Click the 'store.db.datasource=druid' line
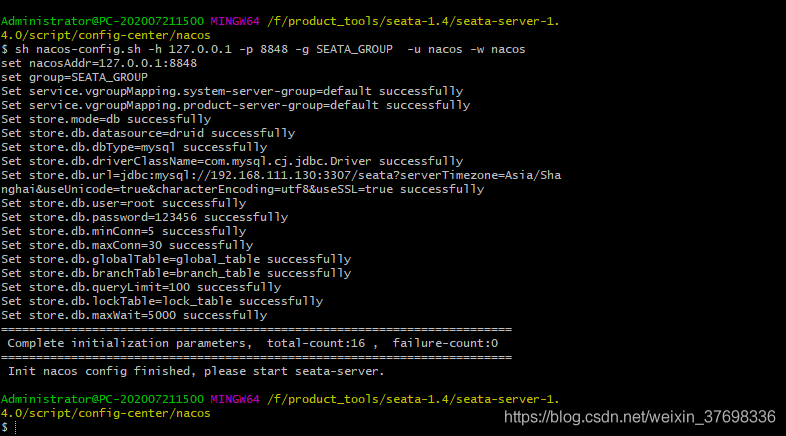 (x=148, y=132)
